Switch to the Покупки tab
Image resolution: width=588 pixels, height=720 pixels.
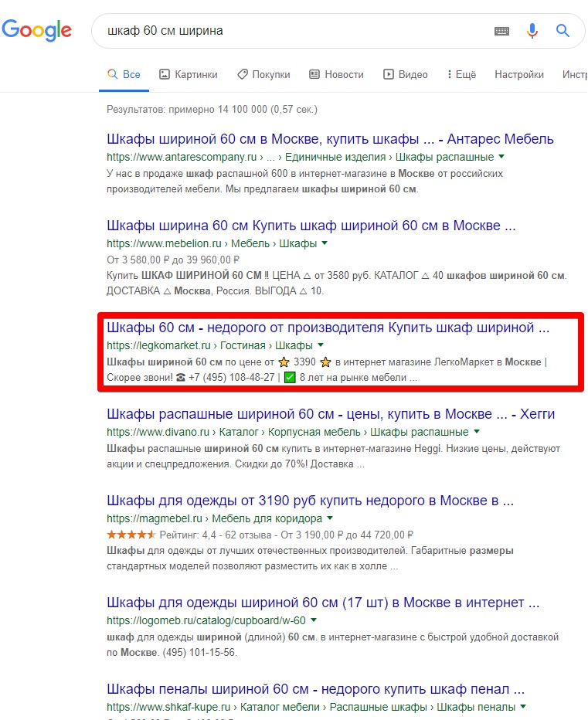[263, 74]
